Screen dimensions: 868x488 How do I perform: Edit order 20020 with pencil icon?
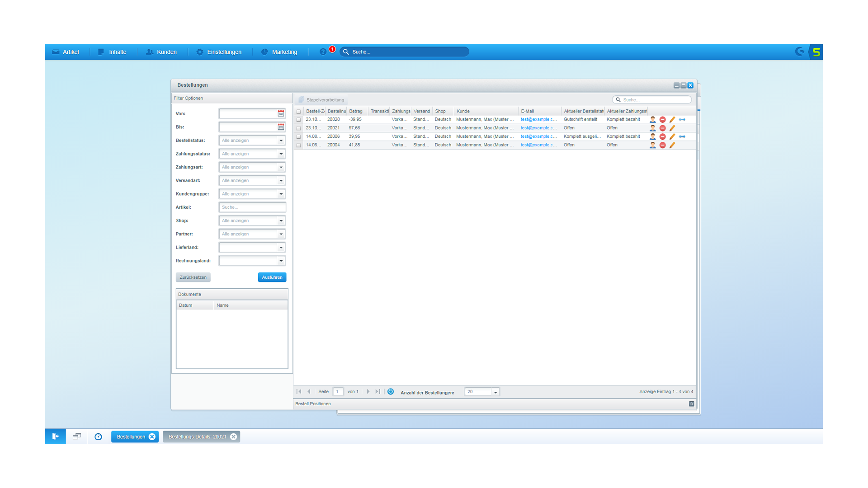[672, 120]
